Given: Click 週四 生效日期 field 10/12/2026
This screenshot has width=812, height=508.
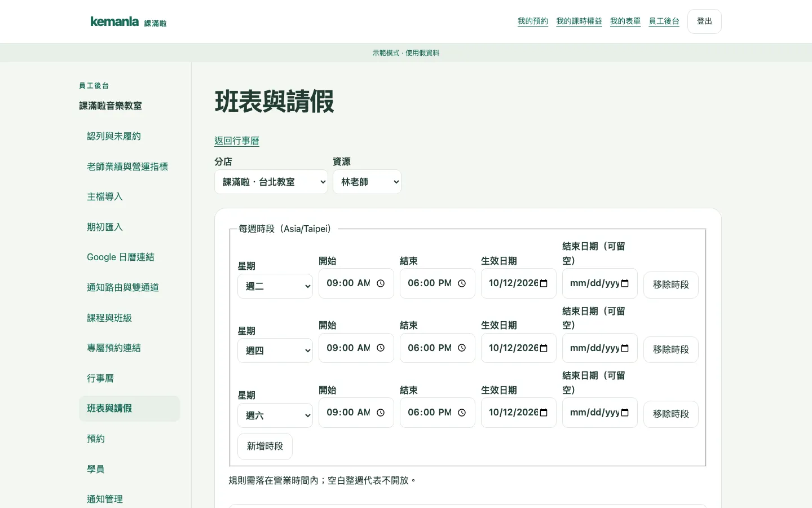Looking at the screenshot, I should [519, 348].
